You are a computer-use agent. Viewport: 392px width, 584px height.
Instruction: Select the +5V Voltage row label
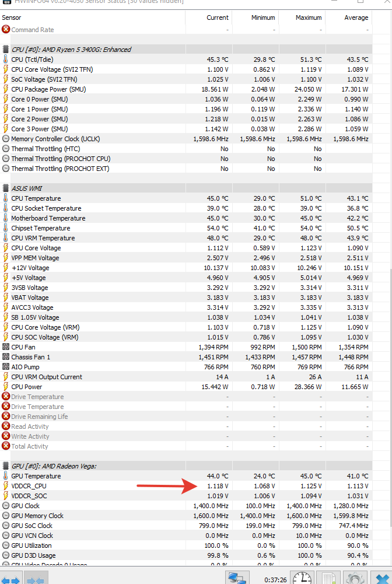[29, 278]
